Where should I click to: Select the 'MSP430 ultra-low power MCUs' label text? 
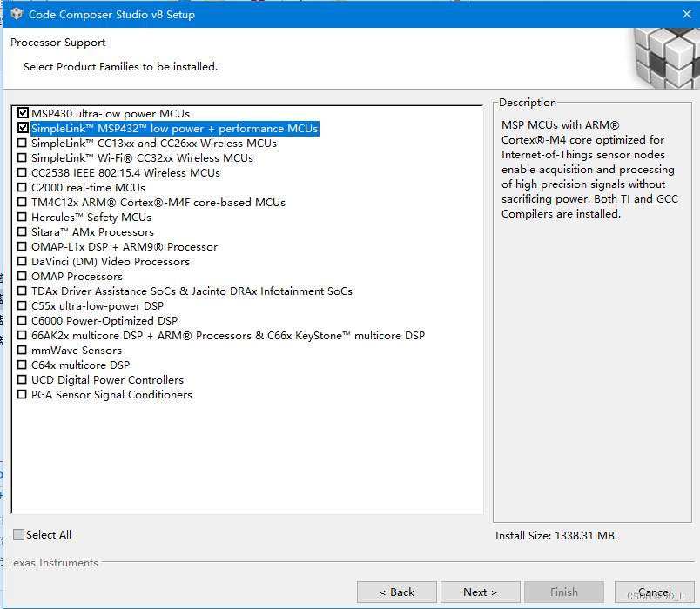pos(111,114)
